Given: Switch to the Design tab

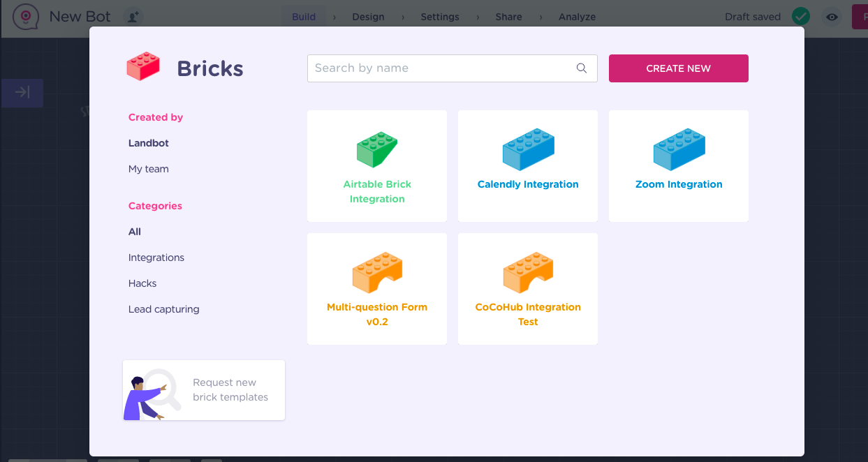Looking at the screenshot, I should (369, 17).
